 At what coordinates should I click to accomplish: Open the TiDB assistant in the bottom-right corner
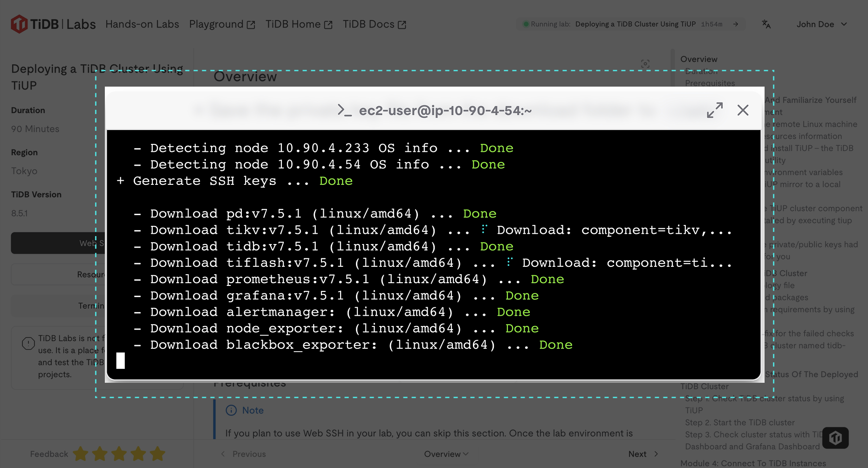point(835,438)
